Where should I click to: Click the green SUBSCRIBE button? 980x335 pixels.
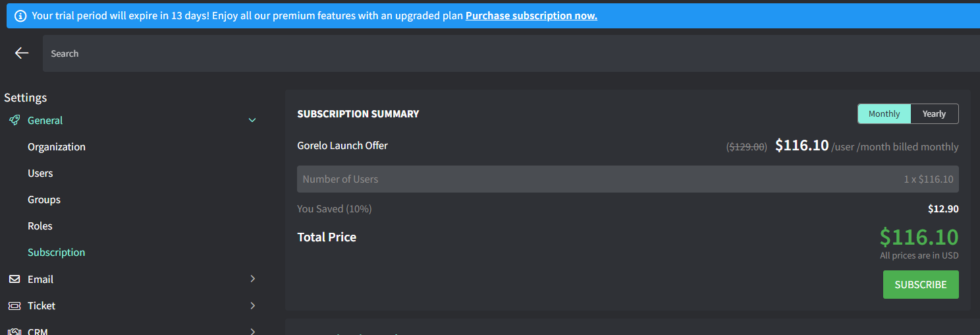click(921, 284)
